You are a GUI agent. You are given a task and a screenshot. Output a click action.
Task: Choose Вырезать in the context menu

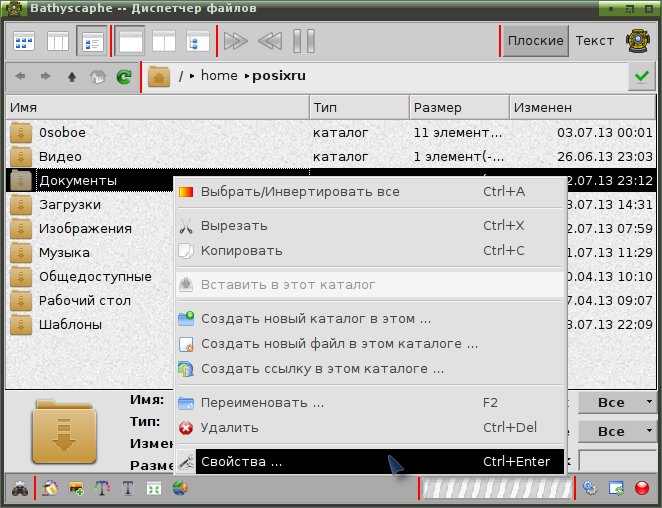tap(370, 226)
